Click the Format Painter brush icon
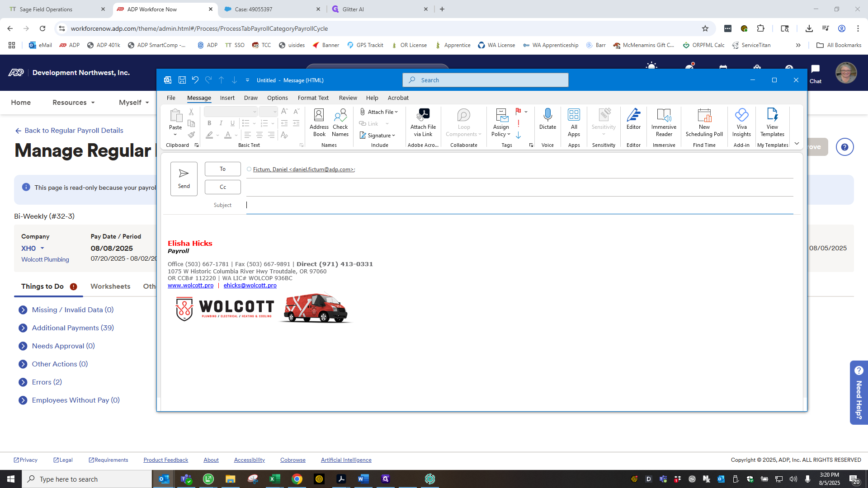Screen dimensions: 868x488 (x=191, y=135)
